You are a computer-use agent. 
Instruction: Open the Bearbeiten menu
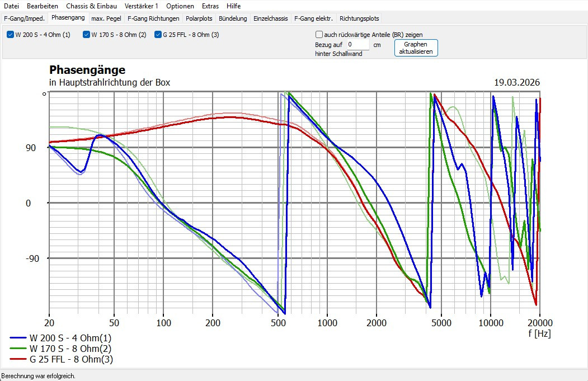click(42, 6)
